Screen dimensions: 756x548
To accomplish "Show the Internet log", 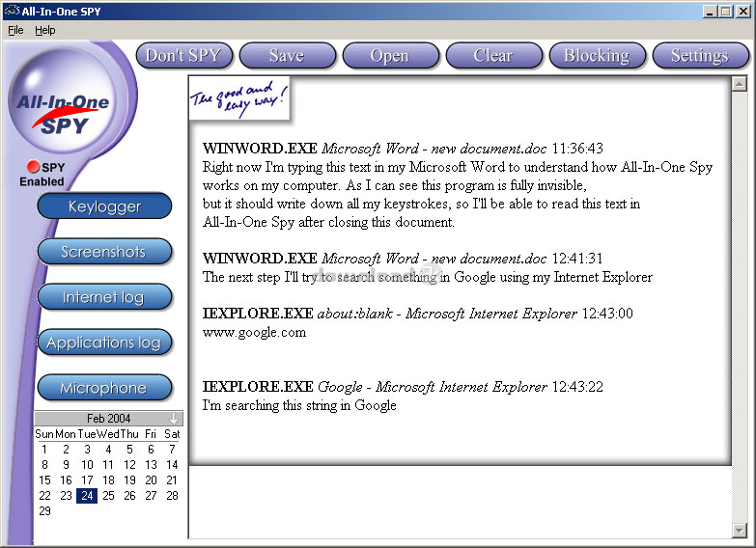I will pos(104,297).
